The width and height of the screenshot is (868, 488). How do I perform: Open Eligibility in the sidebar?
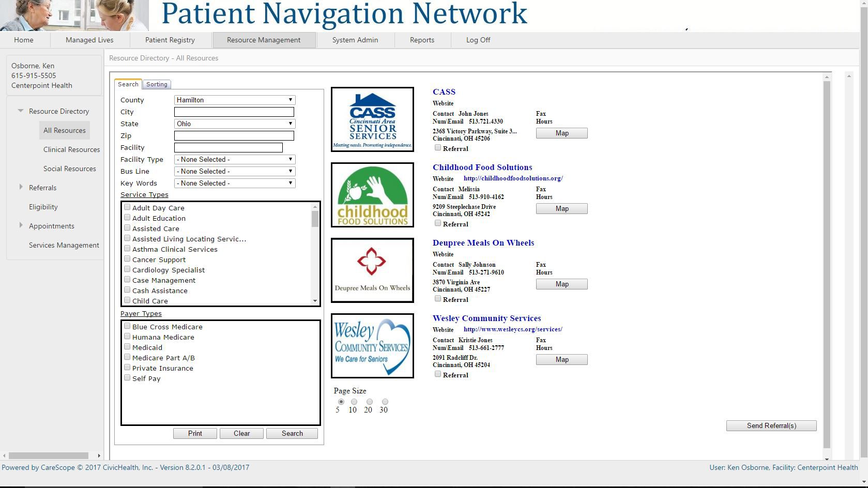(43, 207)
